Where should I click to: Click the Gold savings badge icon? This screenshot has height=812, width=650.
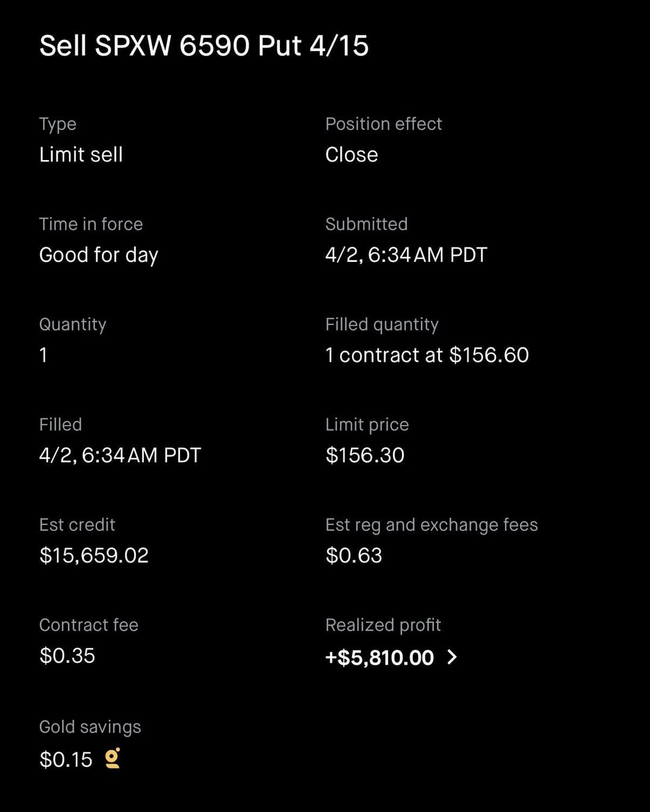113,758
